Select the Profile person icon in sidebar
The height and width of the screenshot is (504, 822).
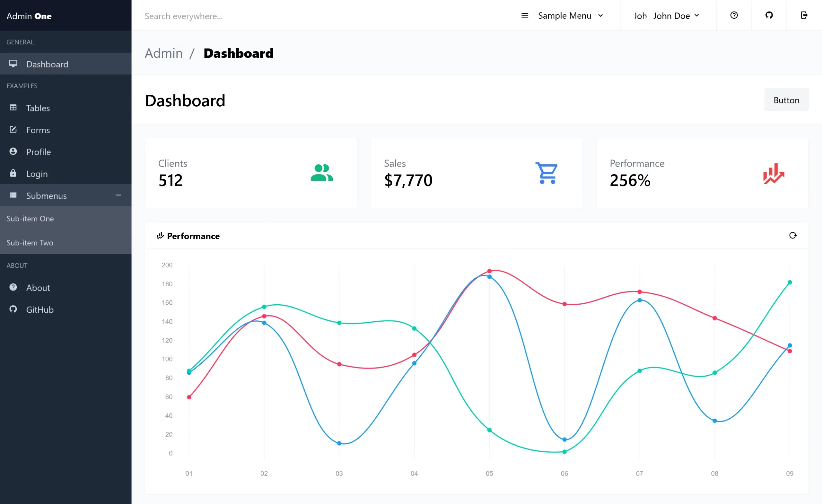(x=13, y=152)
